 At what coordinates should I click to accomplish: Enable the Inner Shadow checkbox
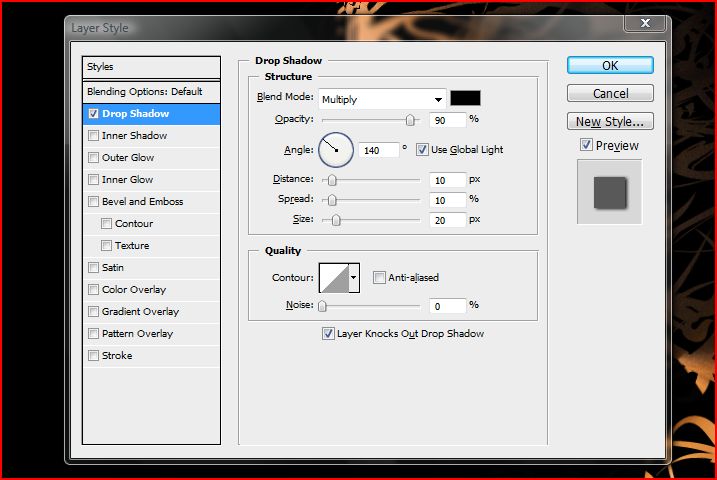[x=94, y=136]
